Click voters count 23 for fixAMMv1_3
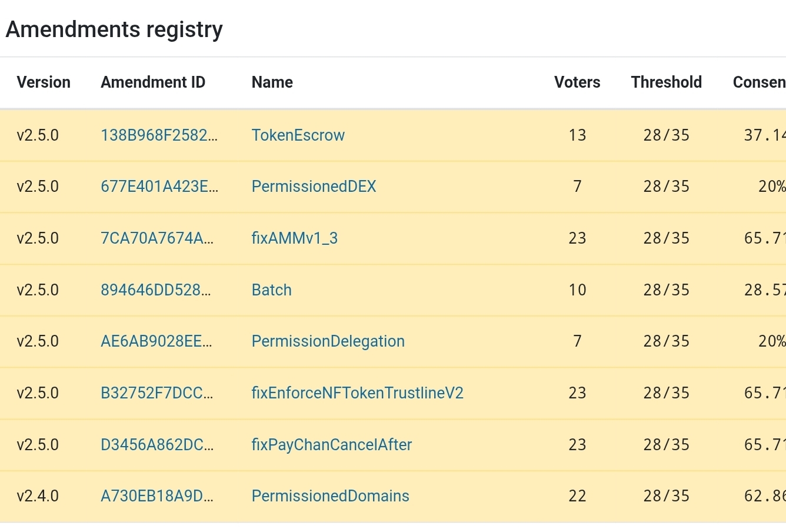 coord(577,238)
